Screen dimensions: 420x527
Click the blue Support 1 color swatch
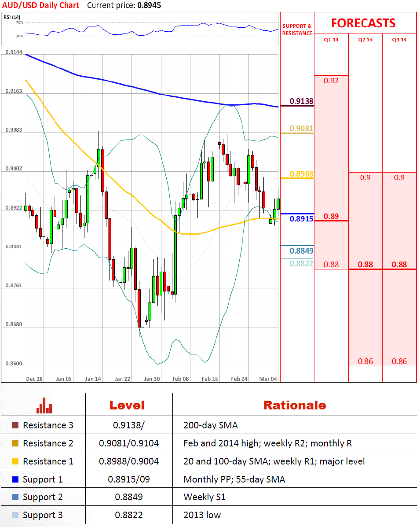click(x=15, y=479)
